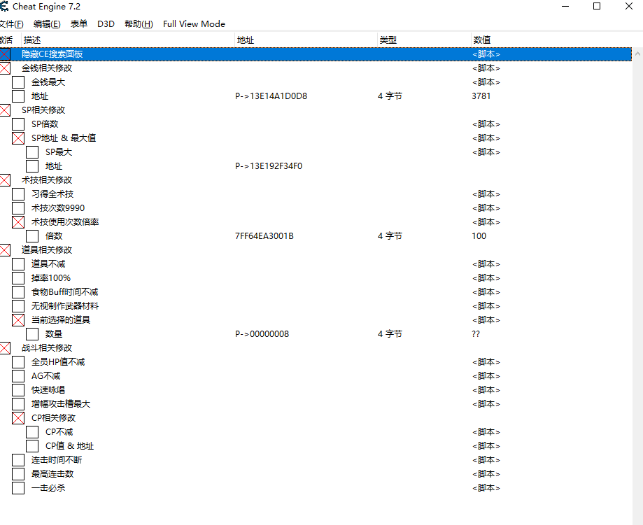Click Full View Mode in the menu bar
The height and width of the screenshot is (525, 643).
(194, 24)
